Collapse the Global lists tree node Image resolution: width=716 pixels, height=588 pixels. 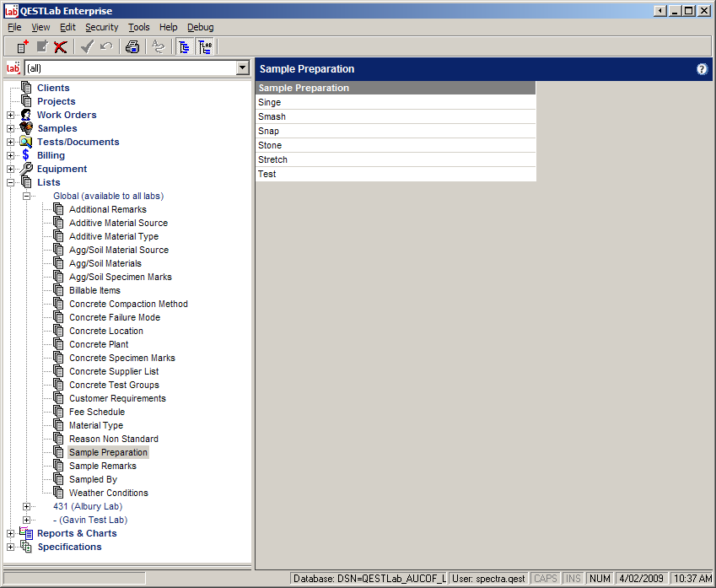click(x=27, y=196)
